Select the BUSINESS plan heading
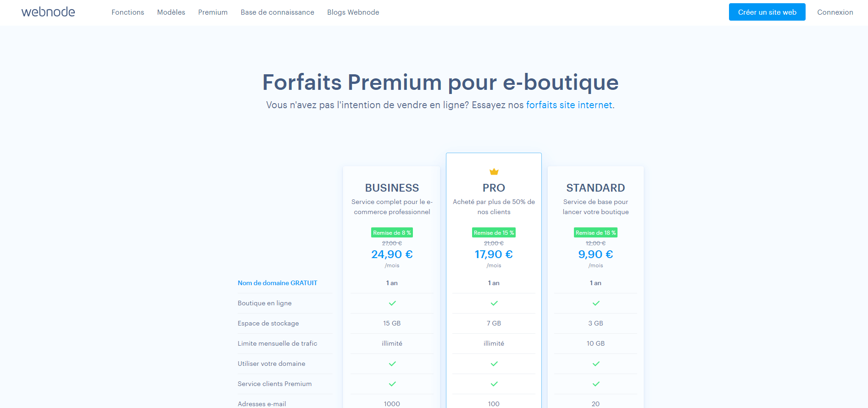 click(392, 188)
